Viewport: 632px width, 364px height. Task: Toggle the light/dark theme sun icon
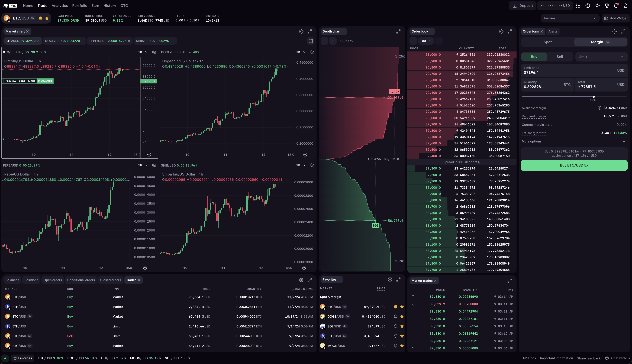click(x=597, y=5)
